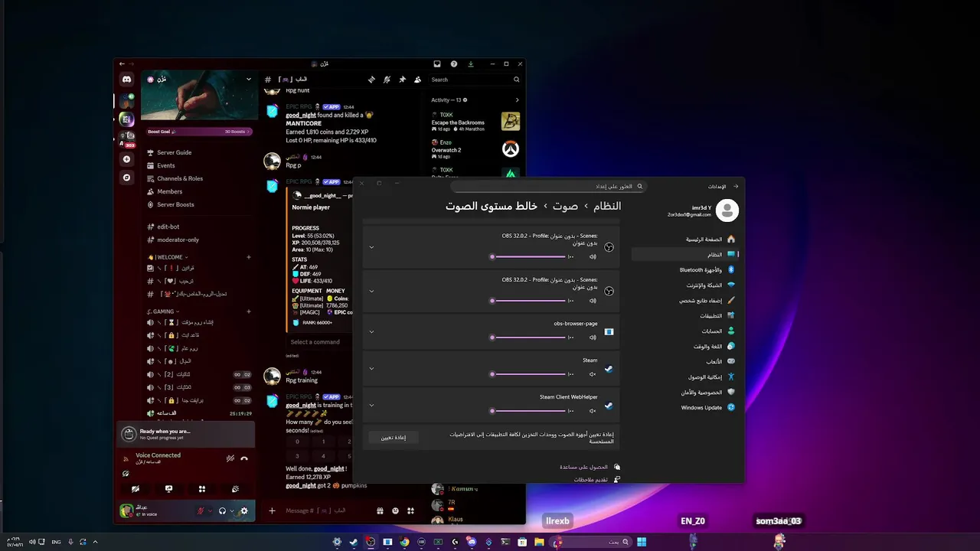Click إعادة تعيين reset button
This screenshot has height=551, width=980.
(x=394, y=438)
